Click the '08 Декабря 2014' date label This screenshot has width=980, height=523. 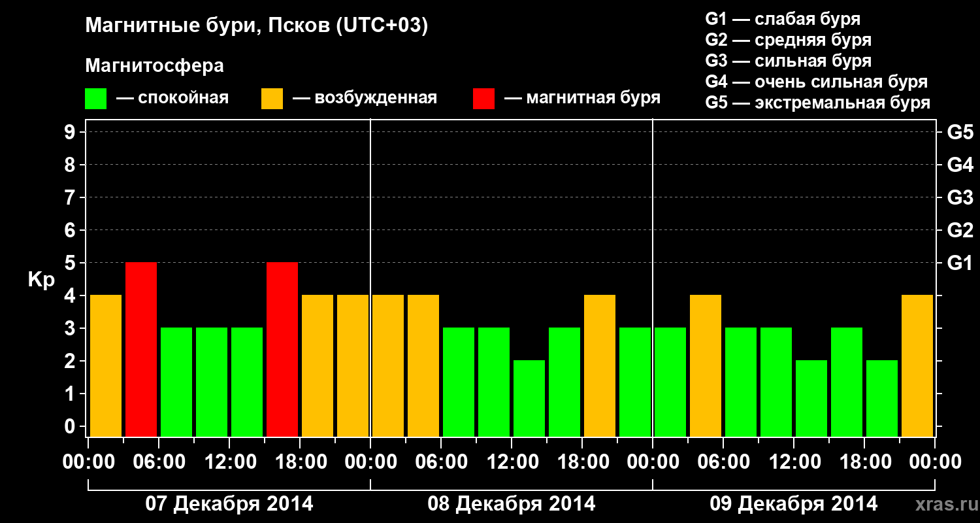click(x=512, y=504)
